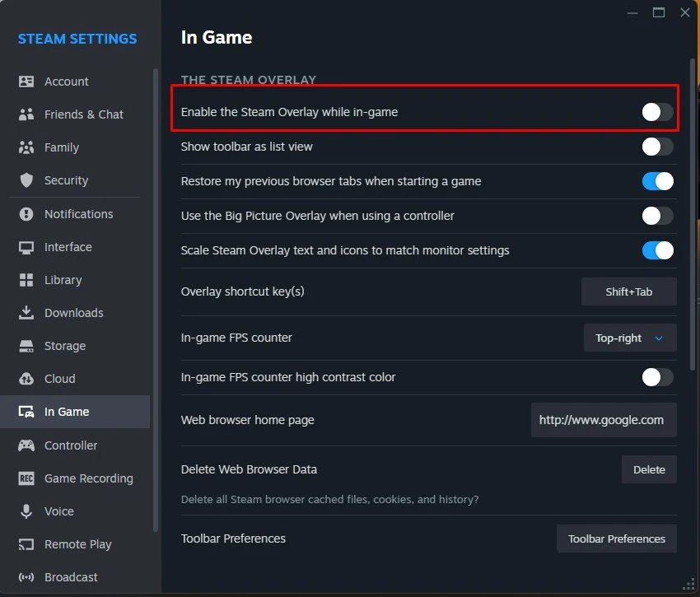The image size is (700, 597).
Task: Click the Account ID card icon
Action: pos(26,82)
